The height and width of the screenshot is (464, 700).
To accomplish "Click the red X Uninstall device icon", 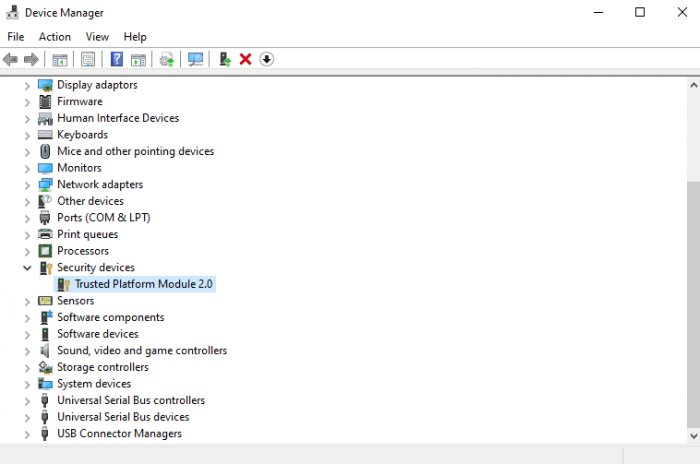I will tap(246, 59).
